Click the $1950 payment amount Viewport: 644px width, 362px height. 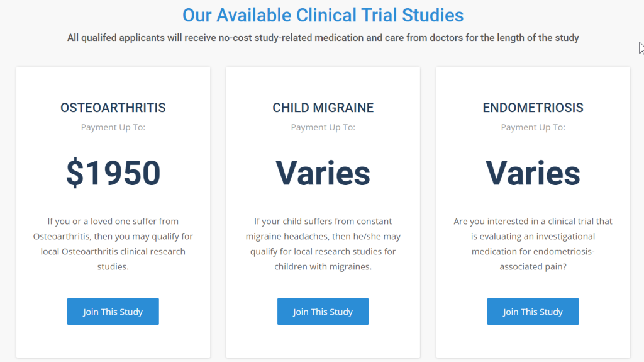(113, 173)
